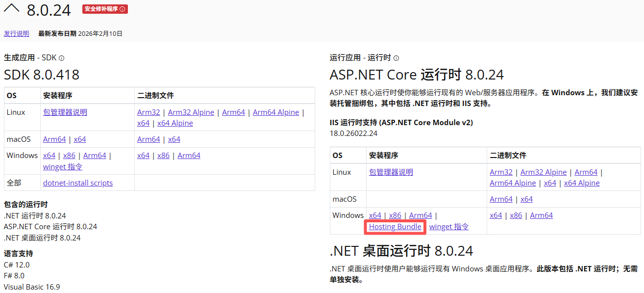Download ASP.NET Core Linux Arm32 Alpine binary
The height and width of the screenshot is (293, 644).
click(543, 172)
